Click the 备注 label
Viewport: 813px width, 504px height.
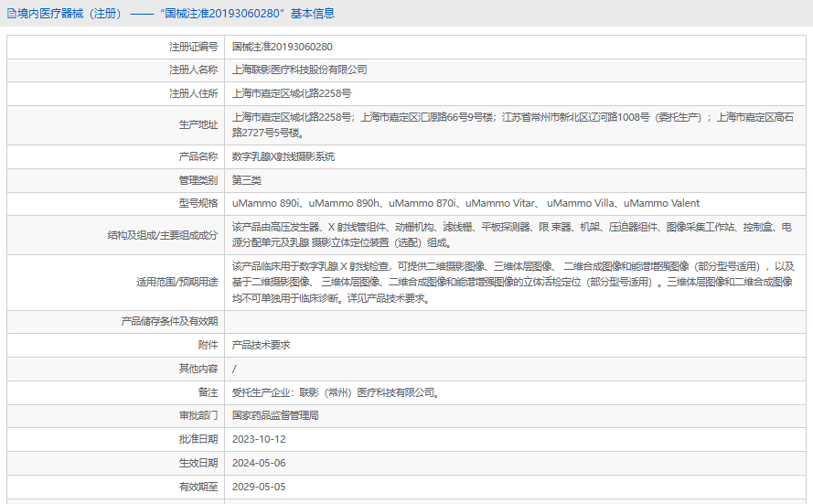pos(208,392)
